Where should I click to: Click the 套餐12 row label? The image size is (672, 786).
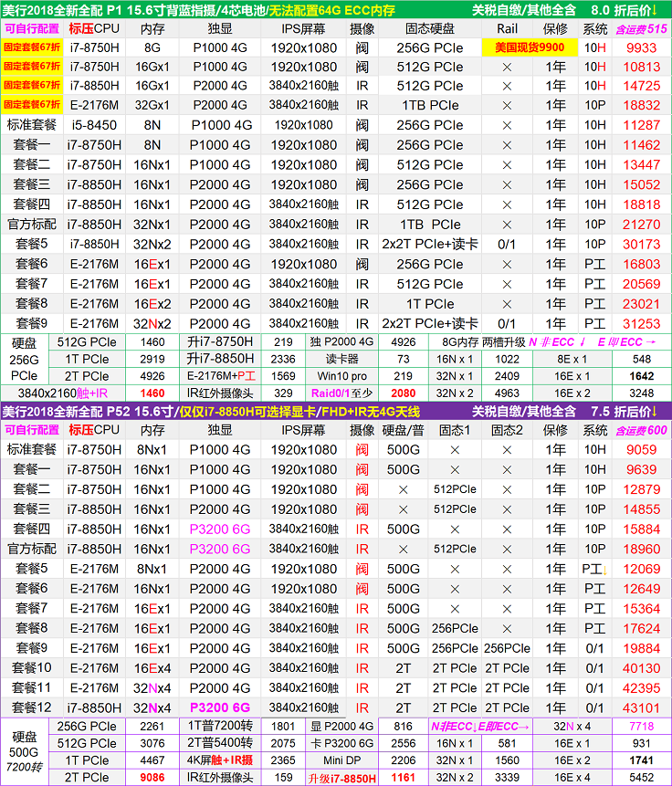coord(32,707)
